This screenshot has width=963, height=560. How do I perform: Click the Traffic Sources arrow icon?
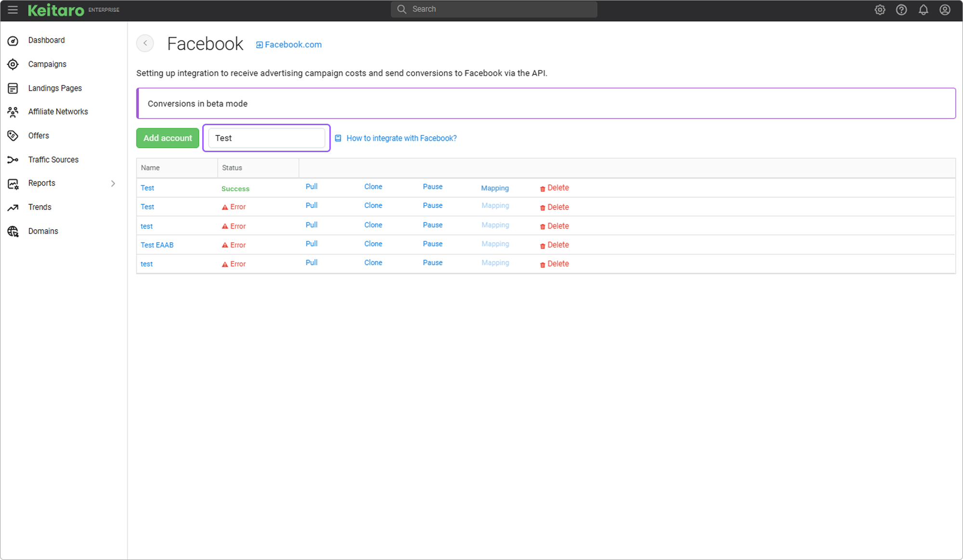(13, 159)
